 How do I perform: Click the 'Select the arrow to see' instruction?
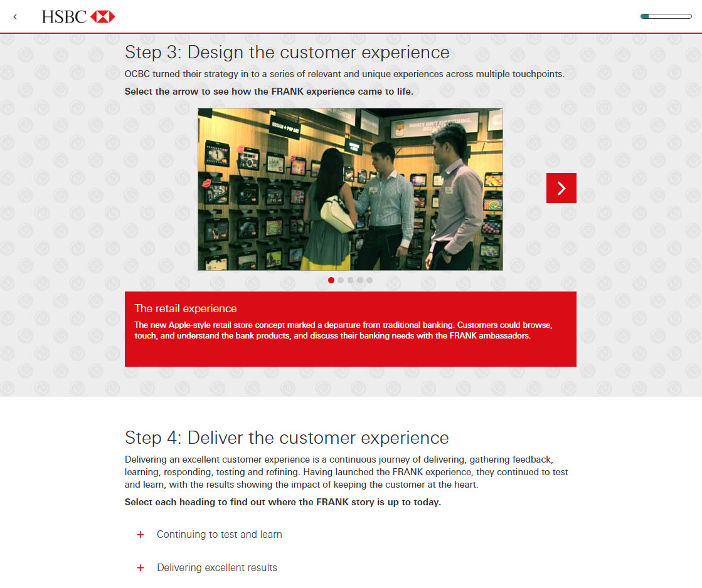(x=269, y=92)
